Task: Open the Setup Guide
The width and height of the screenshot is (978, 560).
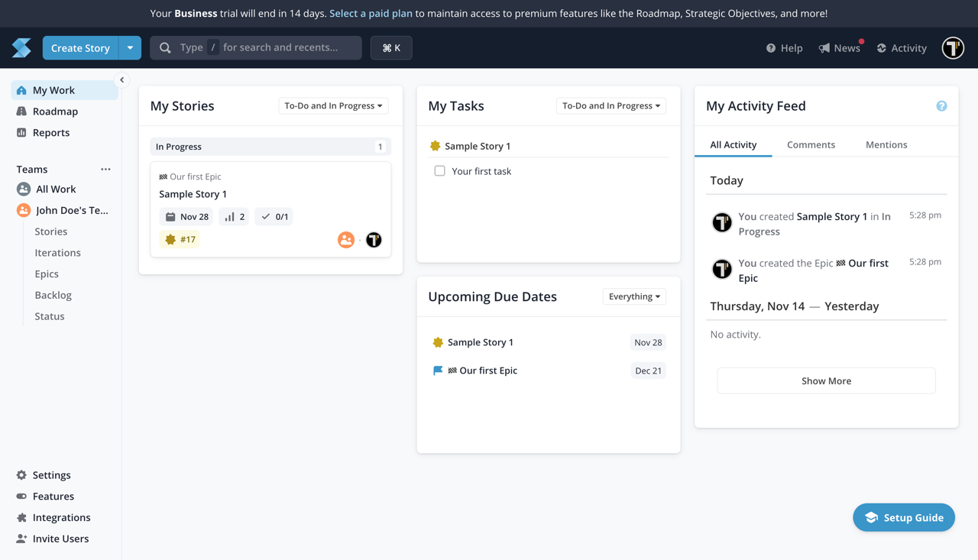Action: click(x=904, y=517)
